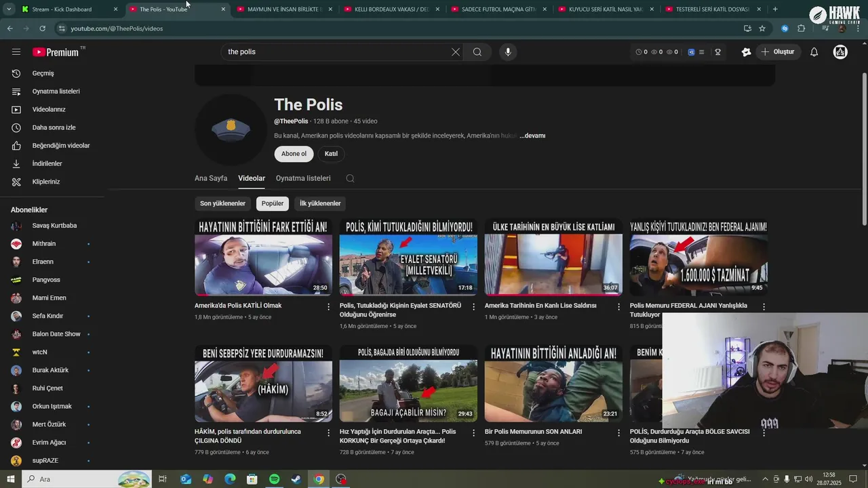
Task: Run search with the magnifier button
Action: click(477, 52)
